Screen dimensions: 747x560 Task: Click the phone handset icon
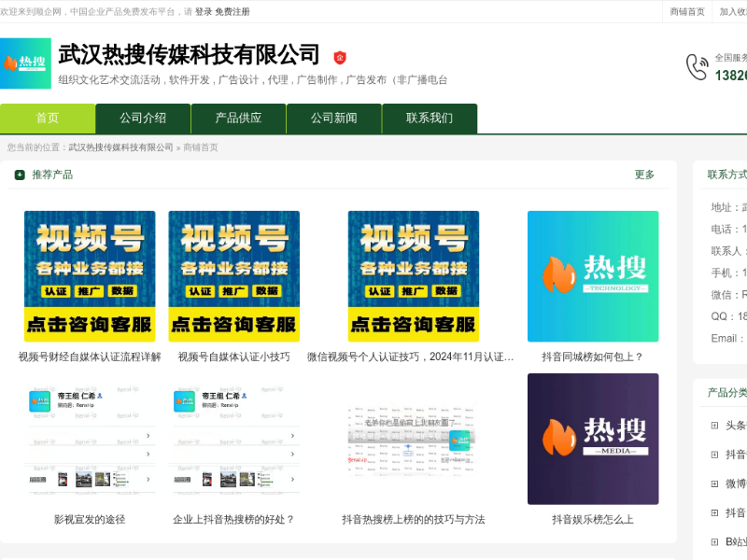pyautogui.click(x=697, y=66)
